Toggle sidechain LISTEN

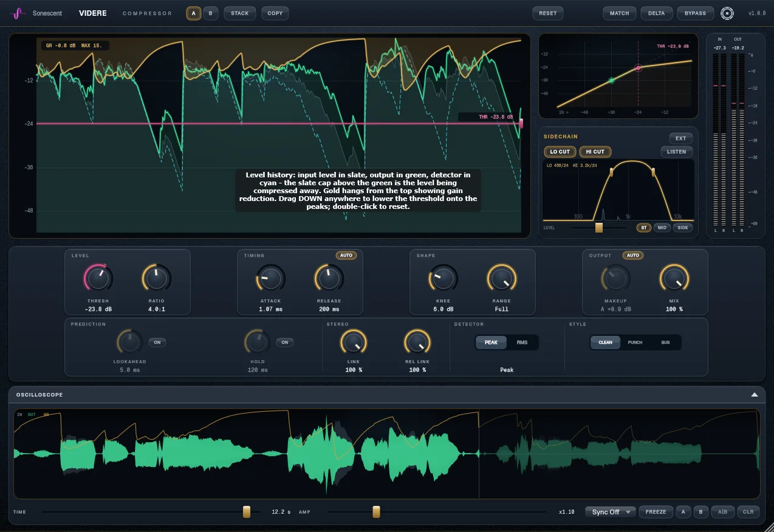[677, 152]
